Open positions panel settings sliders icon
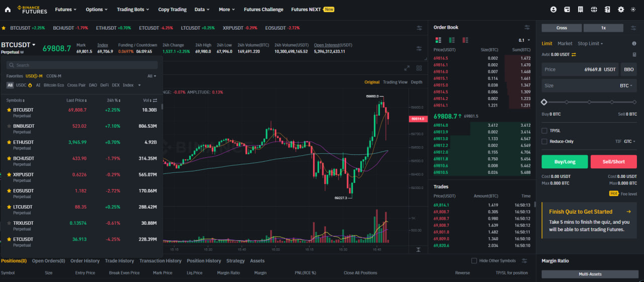Viewport: 644px width, 282px height. (x=525, y=261)
